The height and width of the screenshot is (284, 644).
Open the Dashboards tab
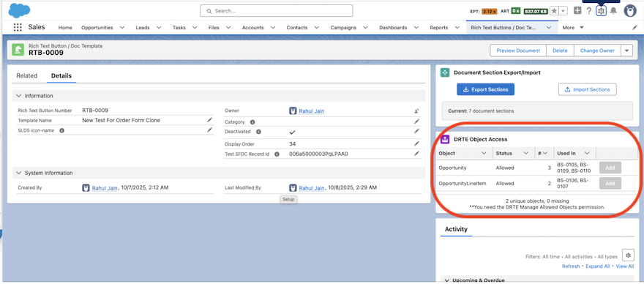[x=393, y=28]
